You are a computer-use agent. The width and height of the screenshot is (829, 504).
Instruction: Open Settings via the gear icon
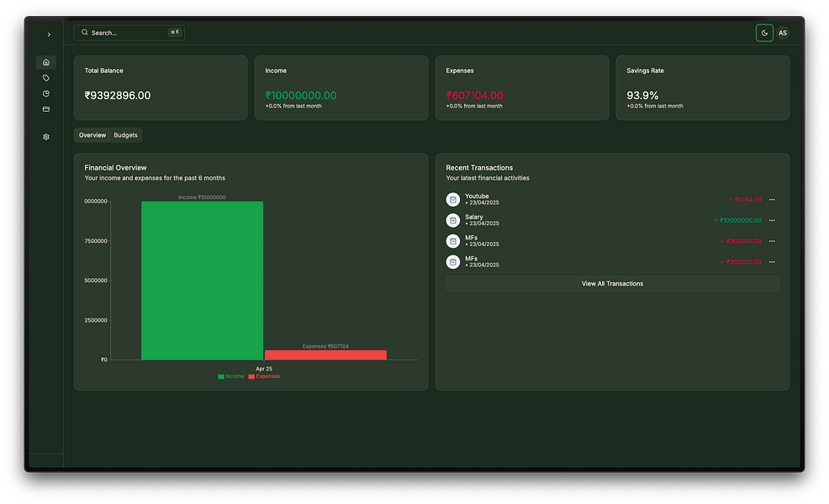pos(46,136)
